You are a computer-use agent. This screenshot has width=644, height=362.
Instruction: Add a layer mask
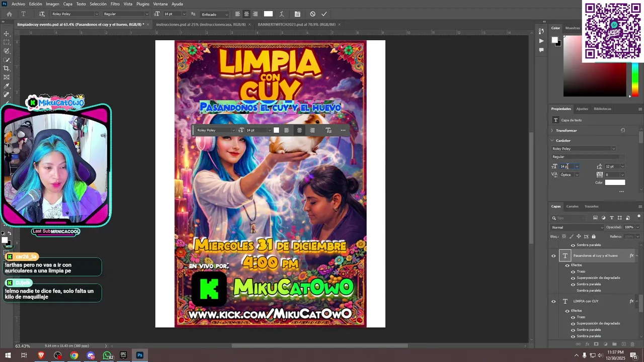click(596, 344)
